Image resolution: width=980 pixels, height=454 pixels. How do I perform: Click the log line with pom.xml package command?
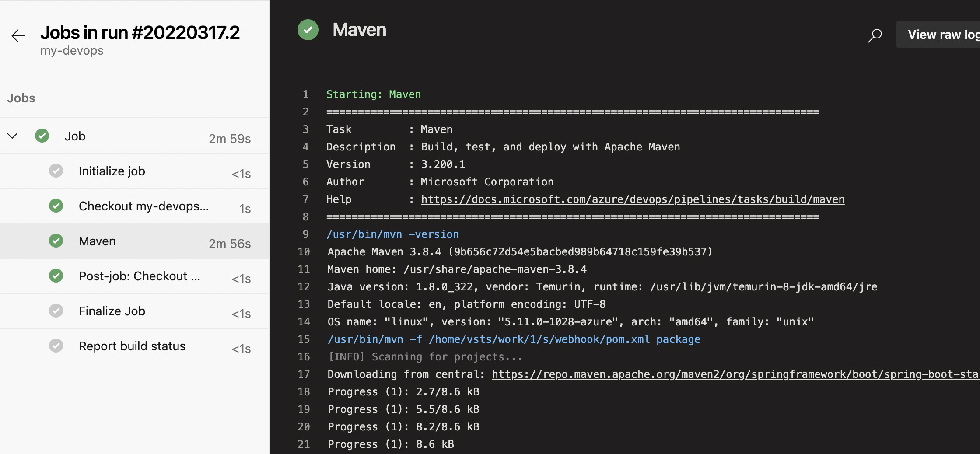click(x=514, y=339)
